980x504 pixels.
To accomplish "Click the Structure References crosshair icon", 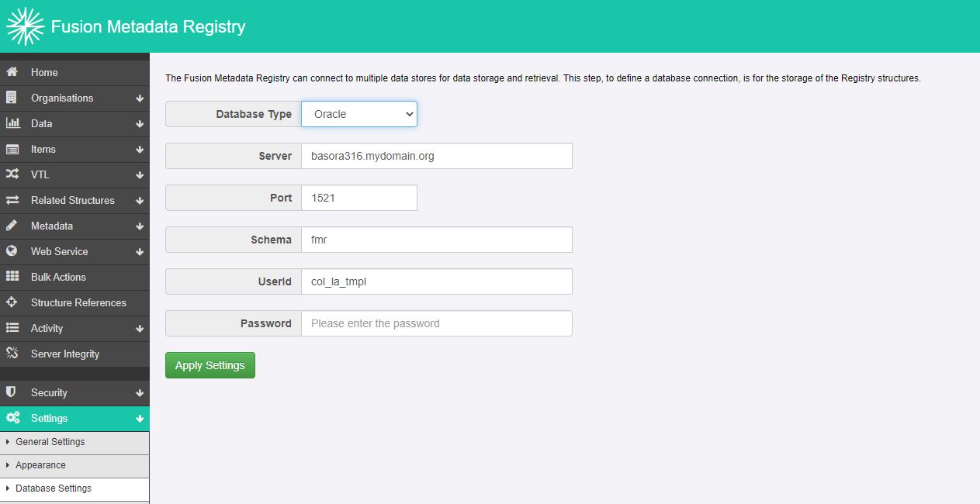I will (x=12, y=302).
